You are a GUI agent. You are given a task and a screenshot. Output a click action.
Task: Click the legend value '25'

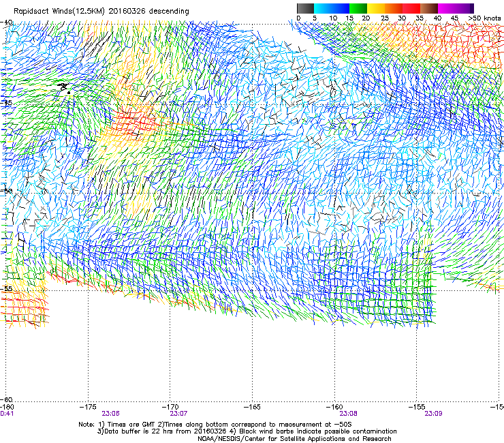pyautogui.click(x=385, y=18)
